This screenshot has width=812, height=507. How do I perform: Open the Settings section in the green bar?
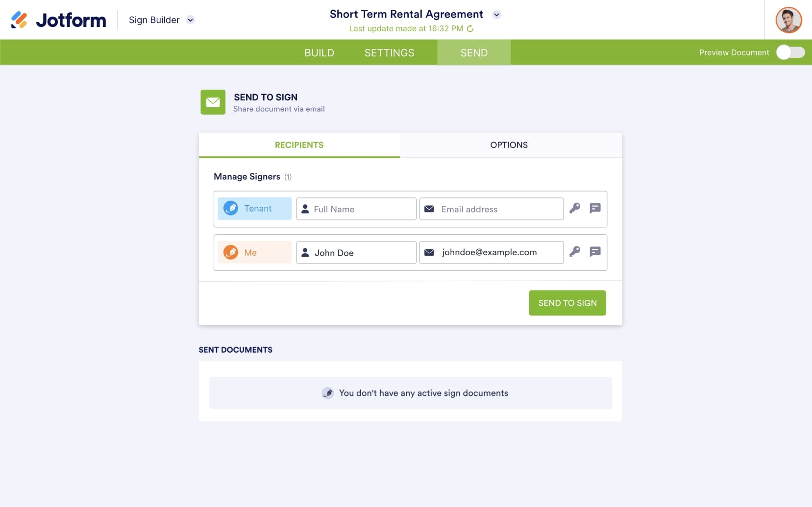click(389, 52)
